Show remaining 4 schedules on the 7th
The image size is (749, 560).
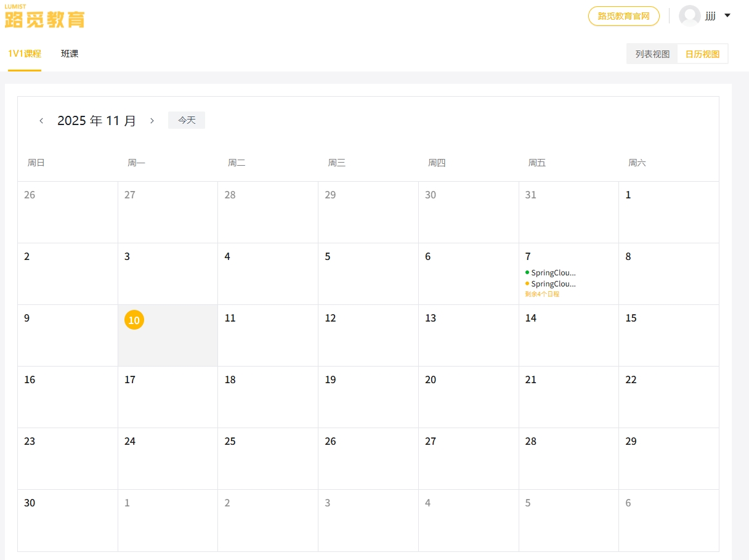pos(542,294)
